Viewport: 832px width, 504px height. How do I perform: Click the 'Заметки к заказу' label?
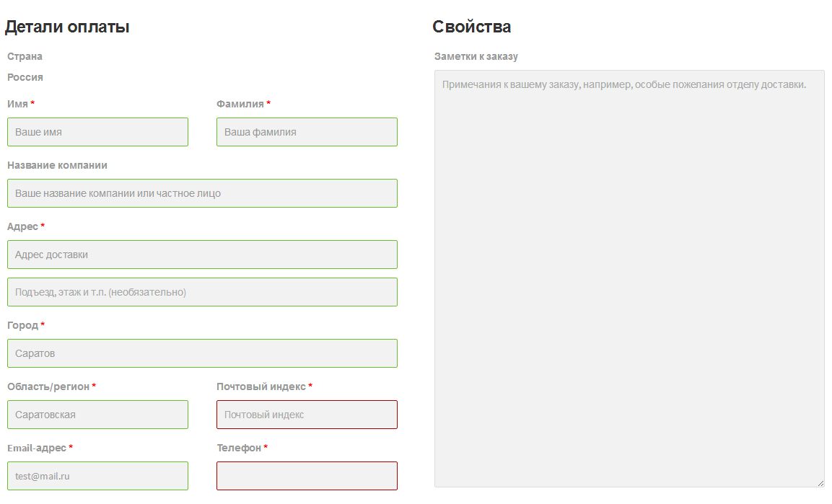point(476,57)
